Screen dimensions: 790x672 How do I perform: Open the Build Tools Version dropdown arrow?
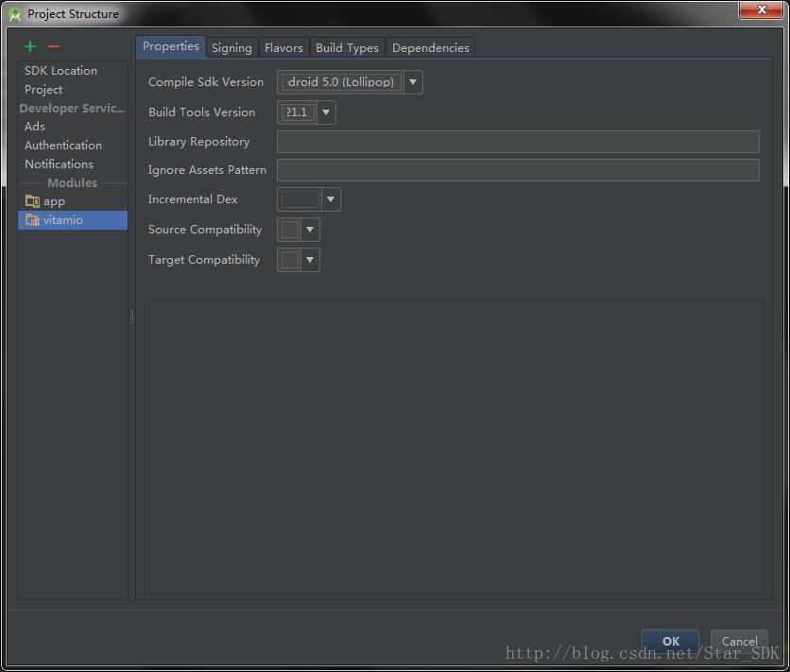coord(326,112)
